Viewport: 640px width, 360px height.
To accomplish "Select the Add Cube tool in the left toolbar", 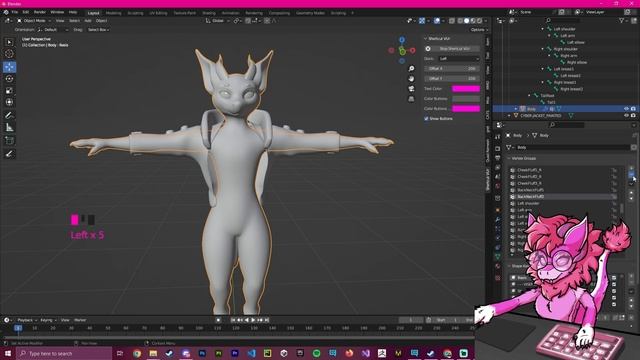I will pyautogui.click(x=9, y=141).
